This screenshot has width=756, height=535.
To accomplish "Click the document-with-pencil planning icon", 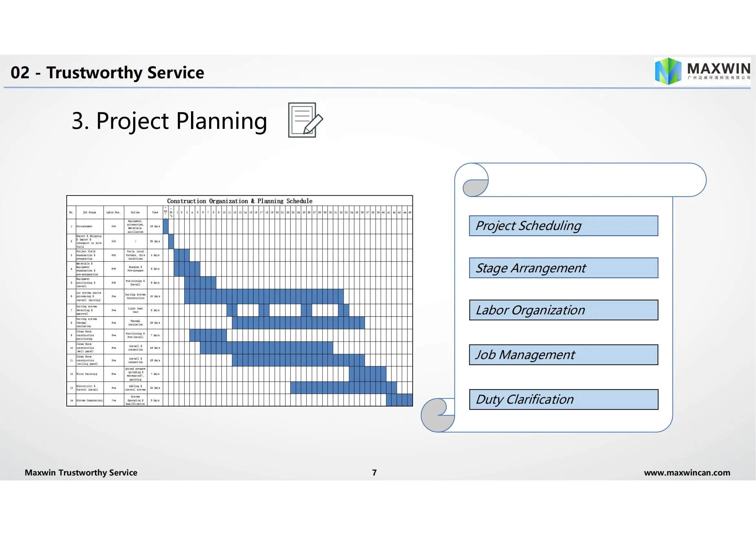I will (305, 120).
